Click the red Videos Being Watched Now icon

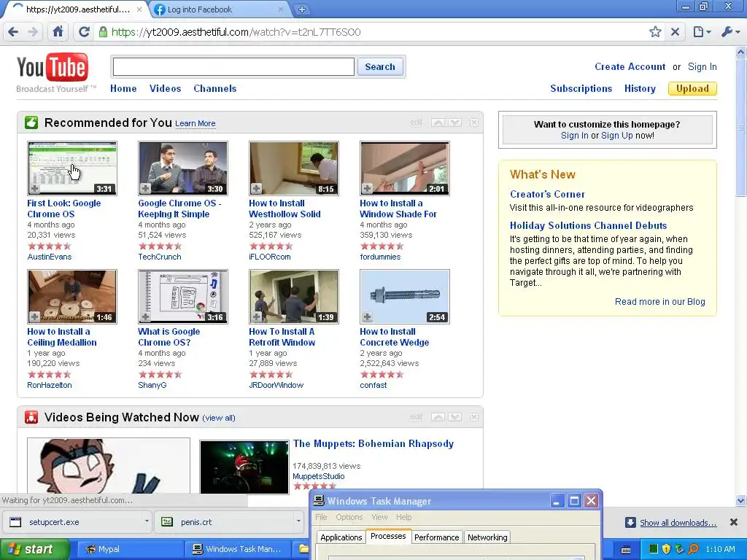31,417
